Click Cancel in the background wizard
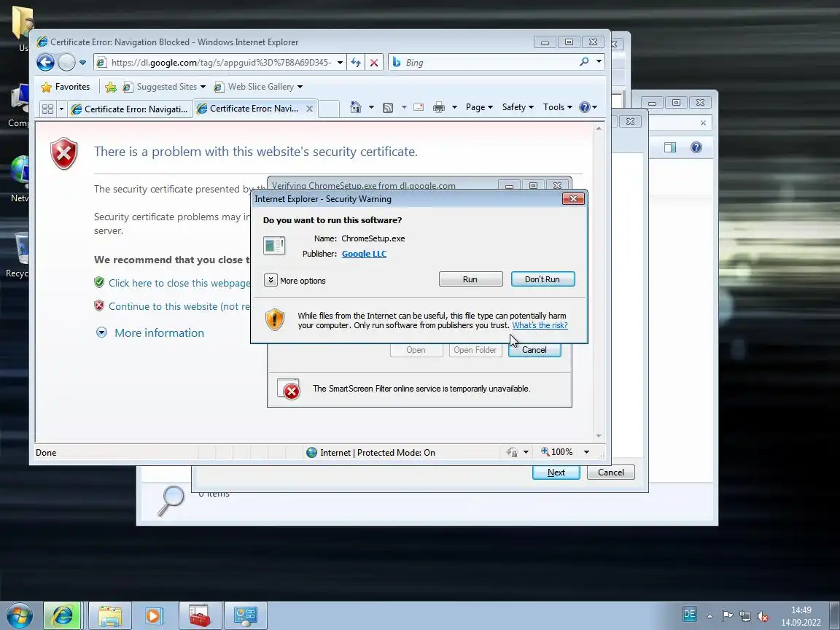 click(611, 472)
